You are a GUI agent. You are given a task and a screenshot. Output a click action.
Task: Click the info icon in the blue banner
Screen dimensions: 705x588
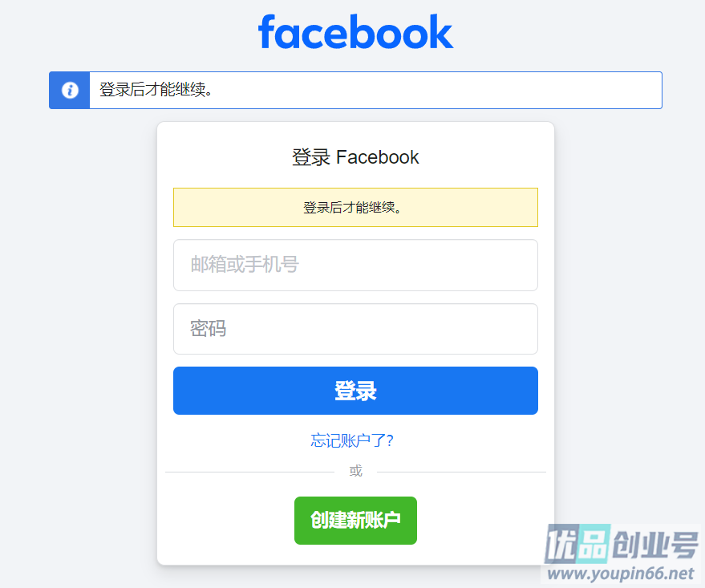70,90
